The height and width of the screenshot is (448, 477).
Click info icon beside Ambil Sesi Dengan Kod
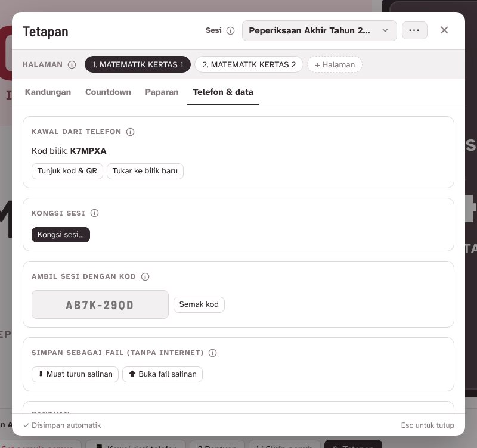(145, 276)
